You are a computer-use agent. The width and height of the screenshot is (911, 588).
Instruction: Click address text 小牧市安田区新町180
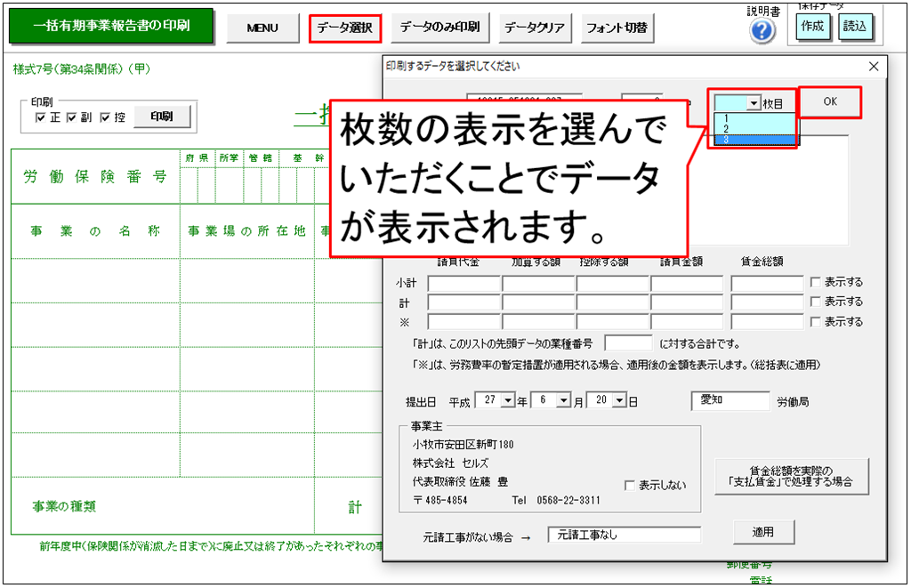pyautogui.click(x=463, y=445)
